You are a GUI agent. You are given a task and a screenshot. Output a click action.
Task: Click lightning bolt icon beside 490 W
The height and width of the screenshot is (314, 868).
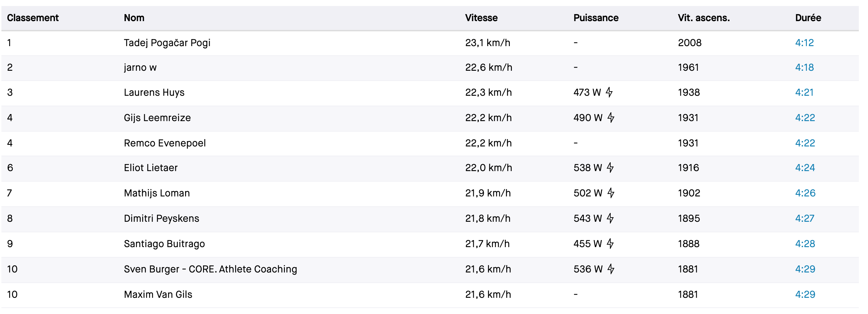pos(611,118)
